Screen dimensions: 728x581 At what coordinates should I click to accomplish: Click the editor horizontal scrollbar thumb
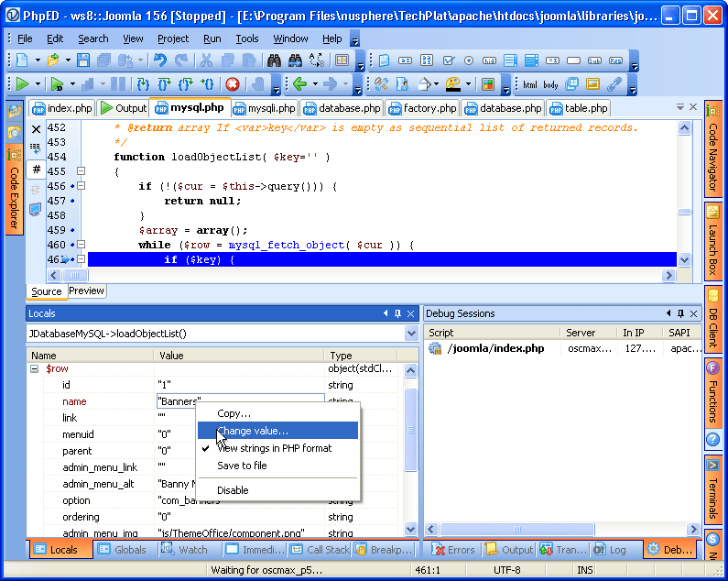(75, 275)
